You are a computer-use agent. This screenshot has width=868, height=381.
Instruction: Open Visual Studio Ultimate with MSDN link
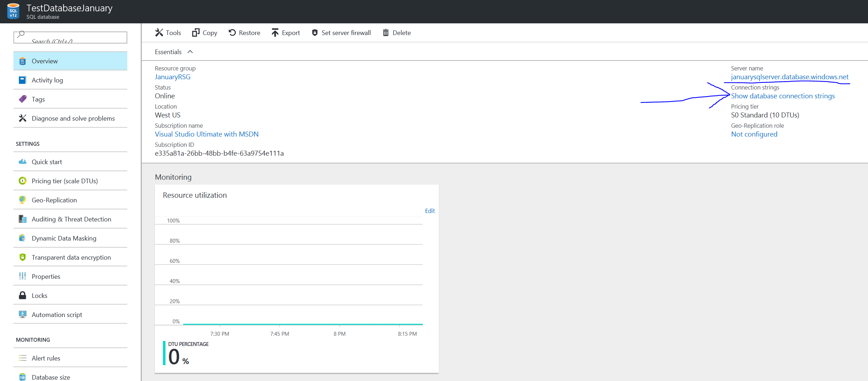pyautogui.click(x=207, y=134)
